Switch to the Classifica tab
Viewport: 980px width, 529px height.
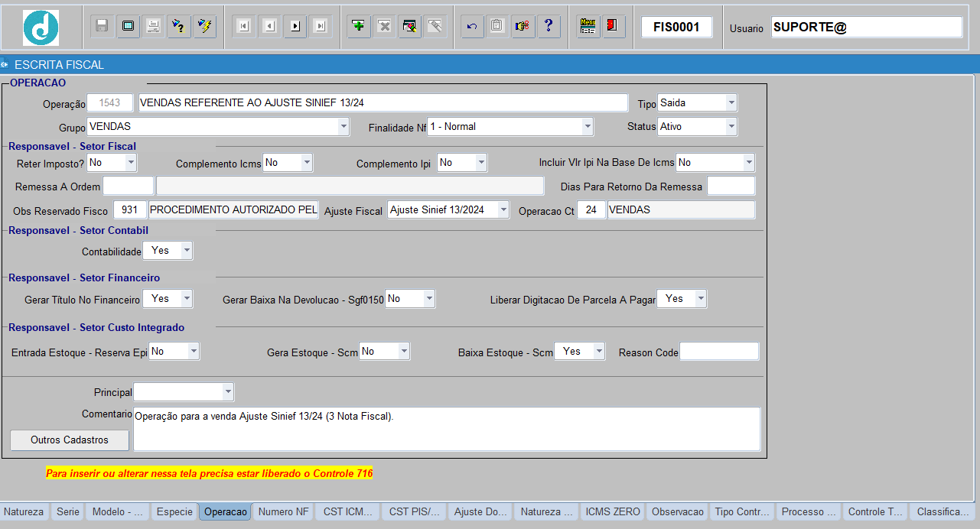coord(943,511)
